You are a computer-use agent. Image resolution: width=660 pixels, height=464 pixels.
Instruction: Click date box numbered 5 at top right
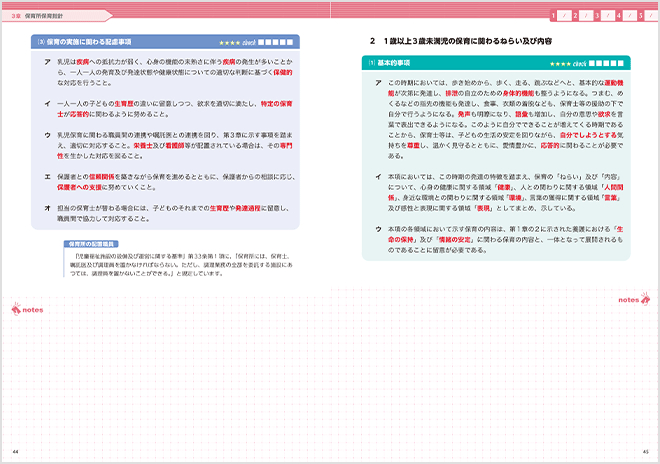[651, 16]
